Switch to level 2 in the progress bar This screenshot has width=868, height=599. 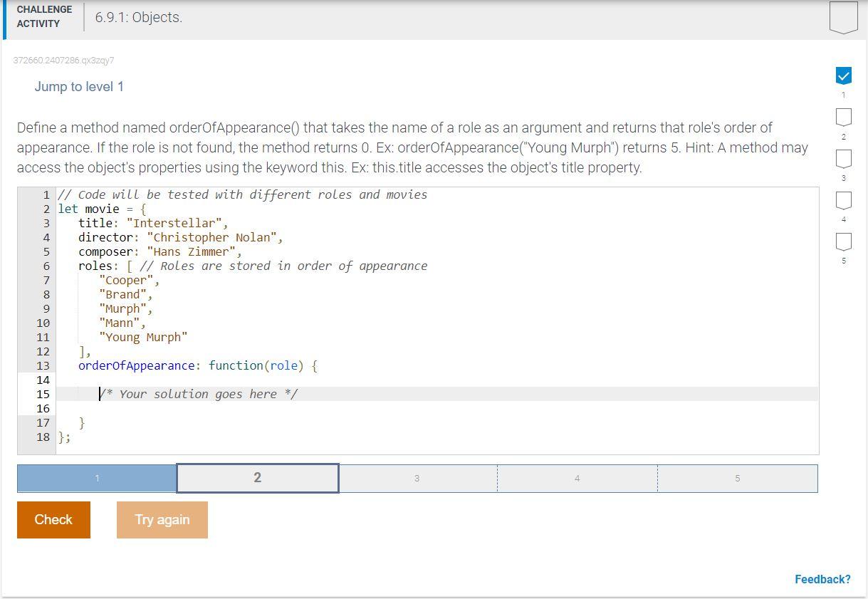point(256,478)
